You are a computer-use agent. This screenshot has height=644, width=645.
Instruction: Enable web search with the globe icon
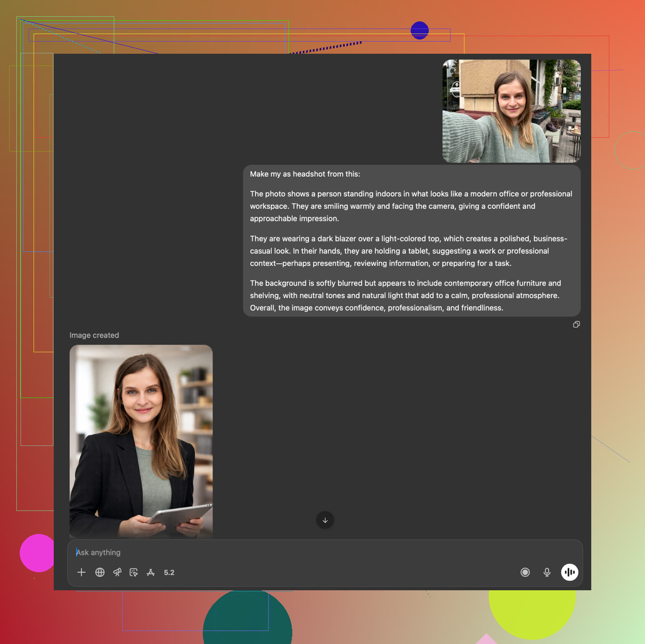pyautogui.click(x=100, y=572)
